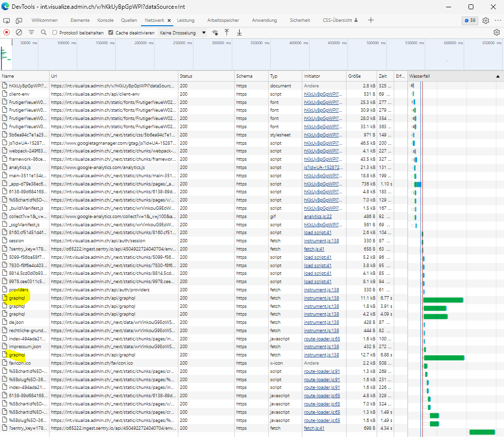Open the three-dot DevTools menu
The height and width of the screenshot is (437, 504).
pyautogui.click(x=498, y=20)
